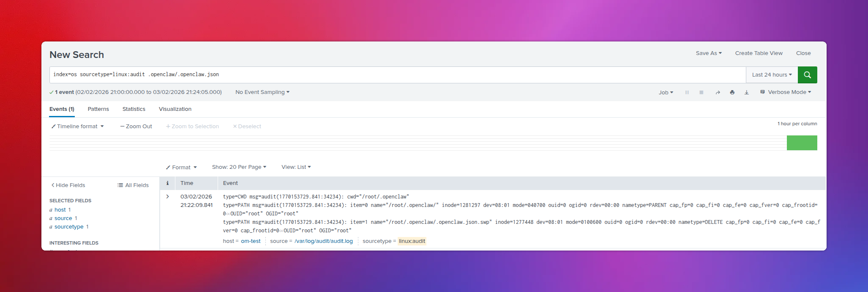Stop the search job
868x292 pixels.
click(x=701, y=92)
